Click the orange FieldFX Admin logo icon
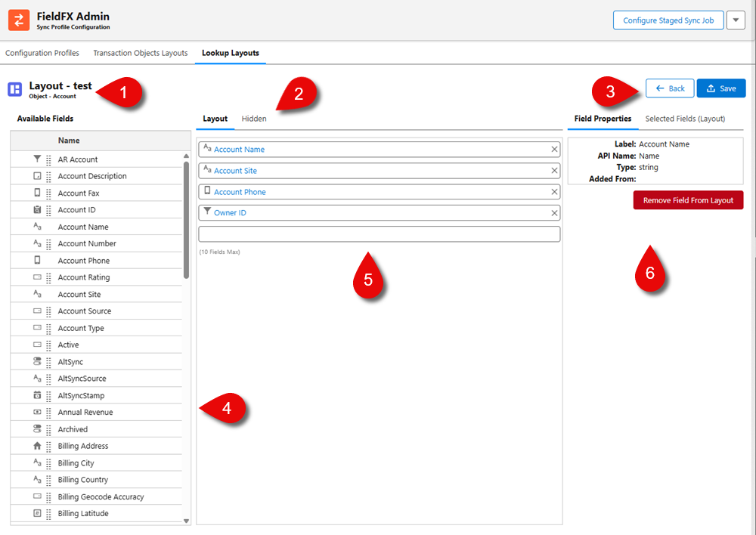The image size is (756, 535). [x=19, y=20]
